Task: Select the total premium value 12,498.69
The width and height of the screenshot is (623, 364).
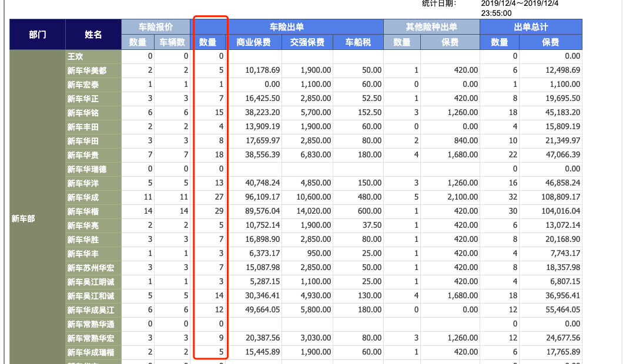Action: (562, 70)
